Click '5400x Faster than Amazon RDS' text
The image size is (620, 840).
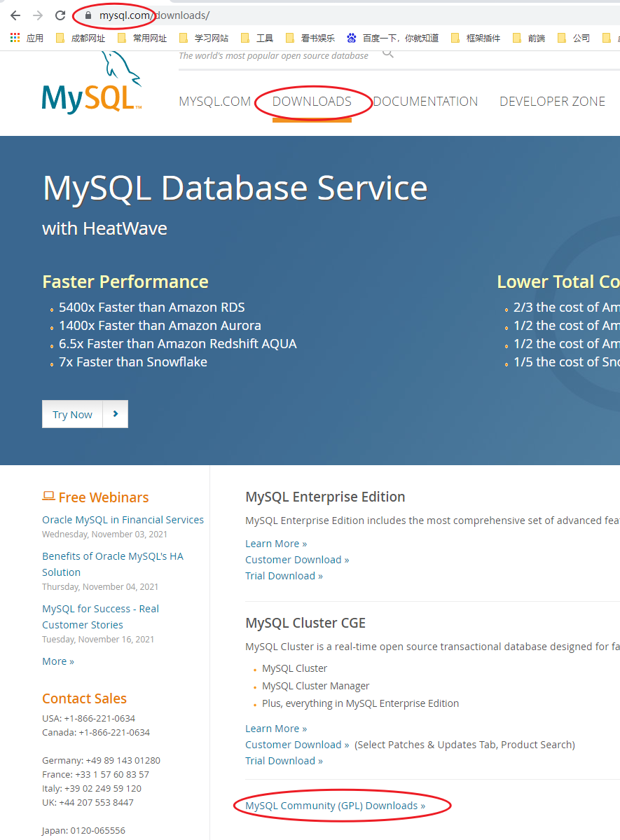click(x=151, y=308)
